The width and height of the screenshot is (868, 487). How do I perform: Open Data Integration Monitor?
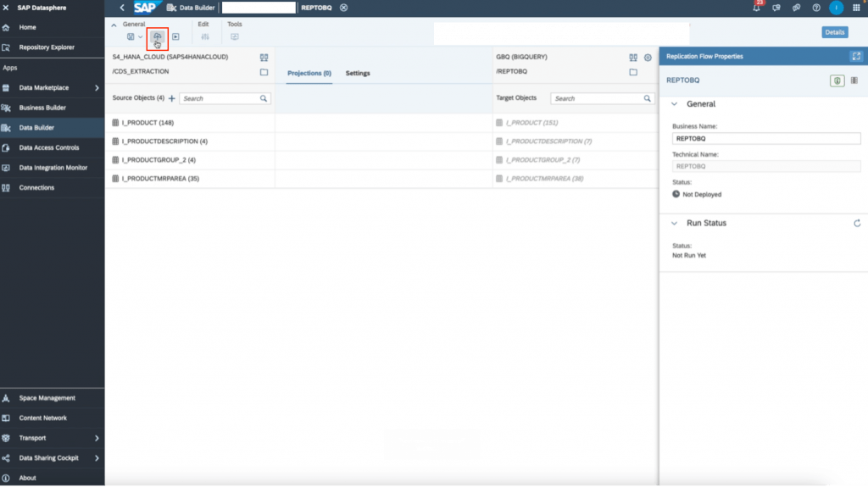pyautogui.click(x=52, y=168)
